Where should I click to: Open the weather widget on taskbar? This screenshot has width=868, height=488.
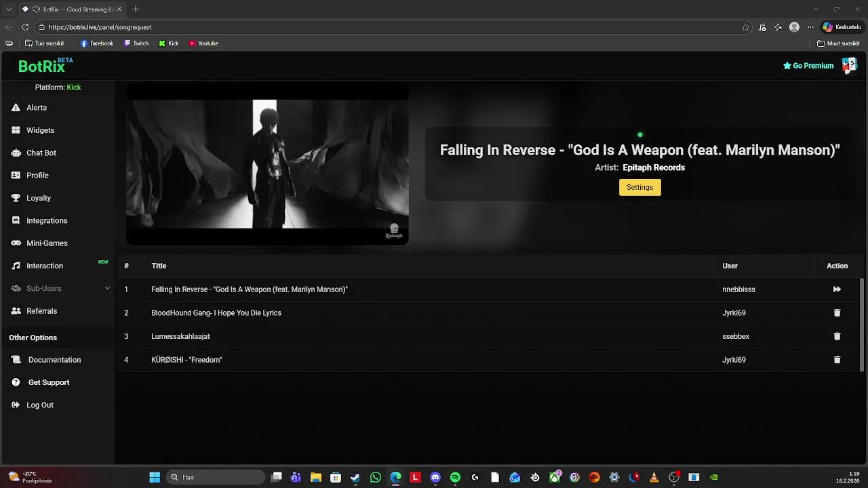30,477
